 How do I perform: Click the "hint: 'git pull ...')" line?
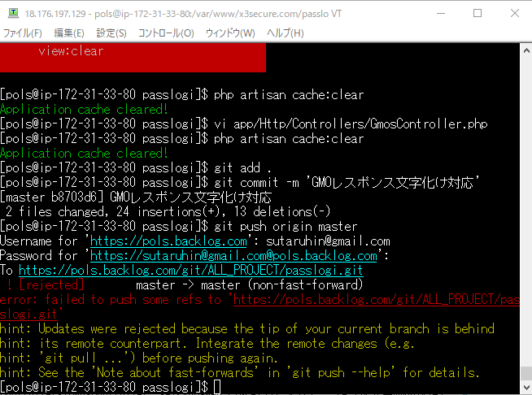point(139,358)
